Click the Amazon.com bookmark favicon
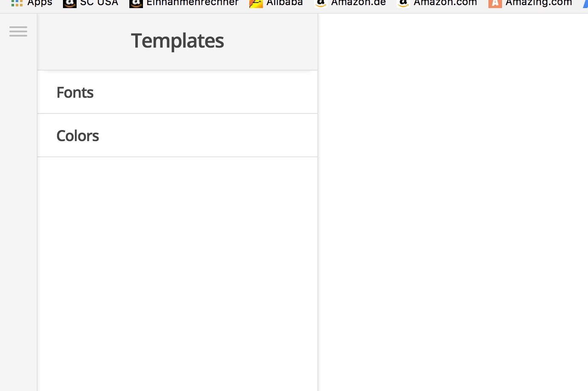 pyautogui.click(x=403, y=3)
